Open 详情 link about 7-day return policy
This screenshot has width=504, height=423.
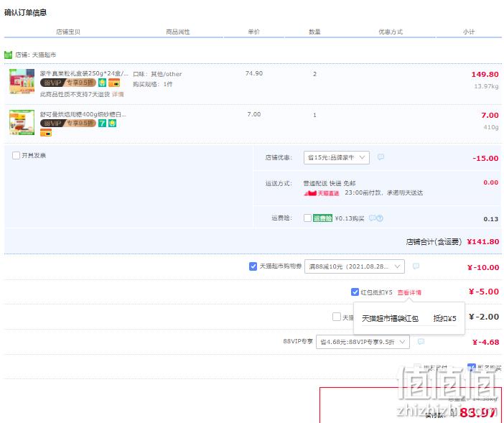(118, 94)
